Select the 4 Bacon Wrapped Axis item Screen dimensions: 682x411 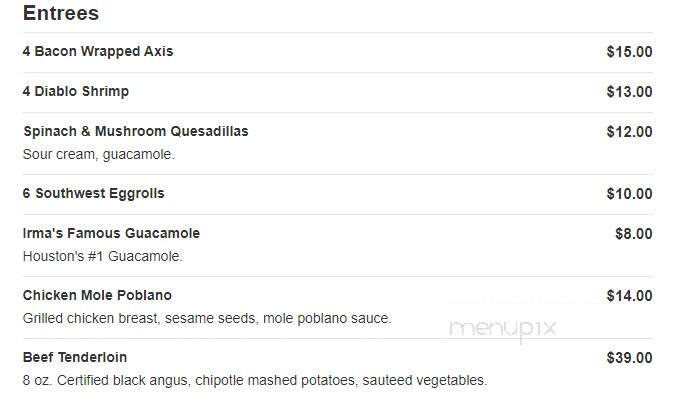[98, 51]
